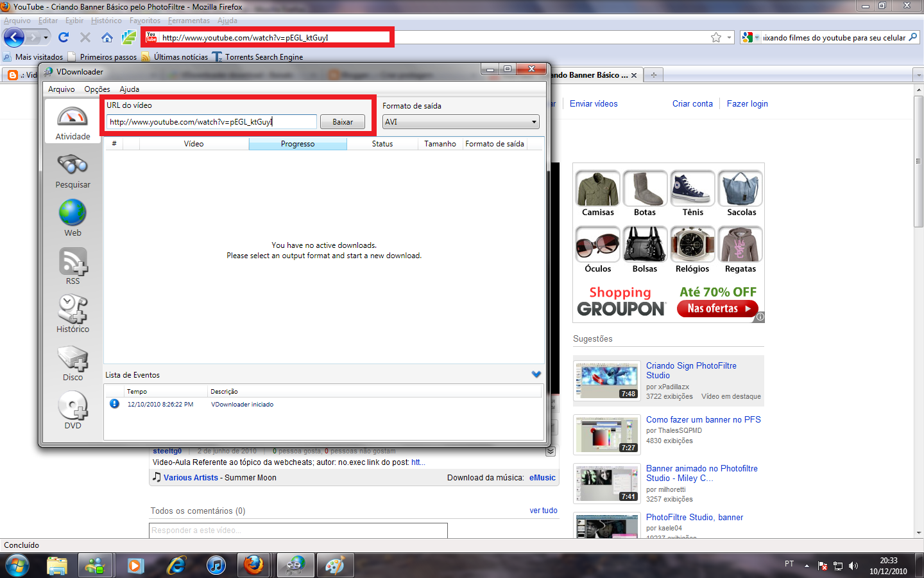Click the Progresso column header
Screen dimensions: 924x578
[298, 144]
